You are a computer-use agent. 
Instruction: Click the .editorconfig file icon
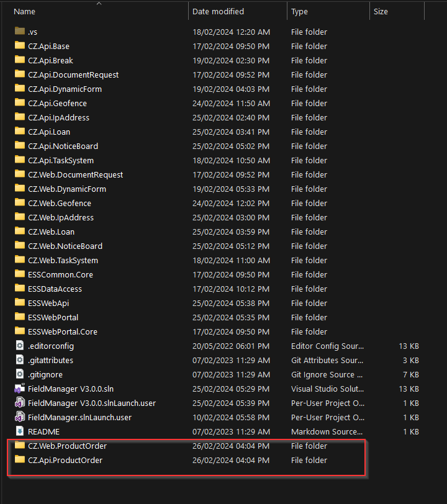coord(20,346)
